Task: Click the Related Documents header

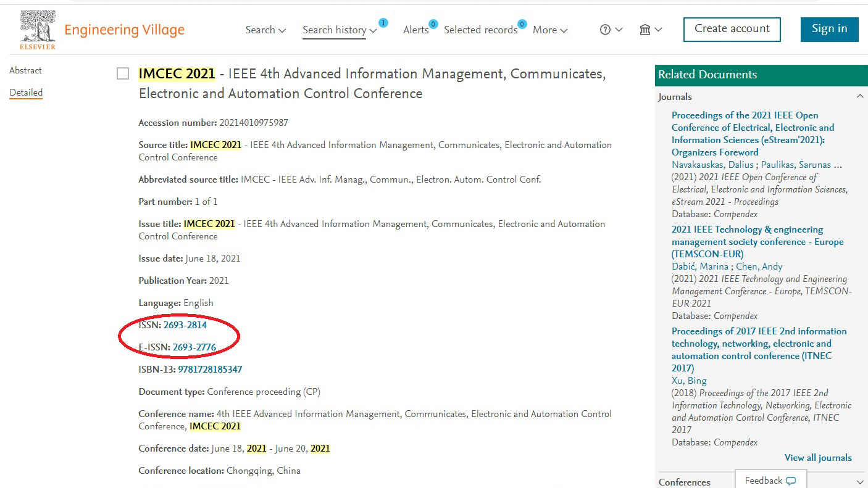Action: [x=761, y=75]
